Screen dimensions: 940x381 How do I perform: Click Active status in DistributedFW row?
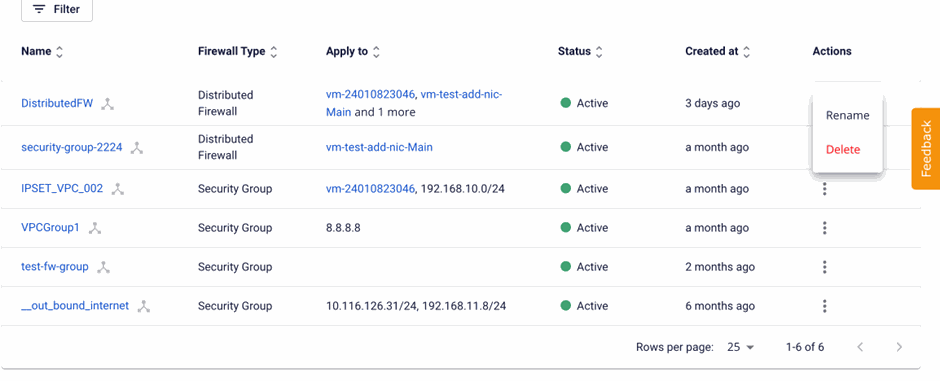[x=585, y=103]
